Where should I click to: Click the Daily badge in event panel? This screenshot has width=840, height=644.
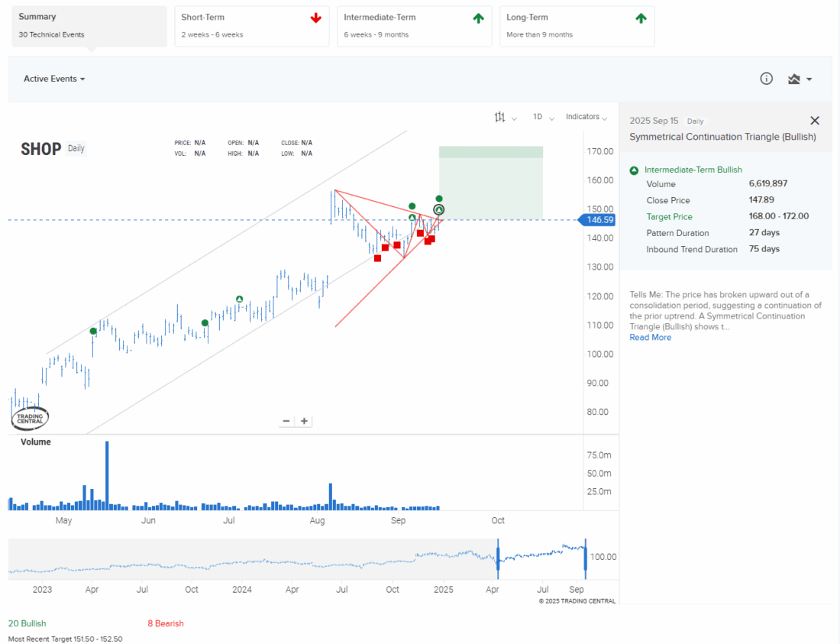(x=695, y=121)
